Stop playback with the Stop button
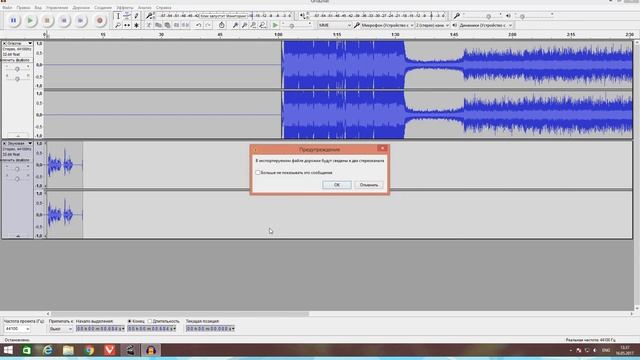 coord(47,20)
